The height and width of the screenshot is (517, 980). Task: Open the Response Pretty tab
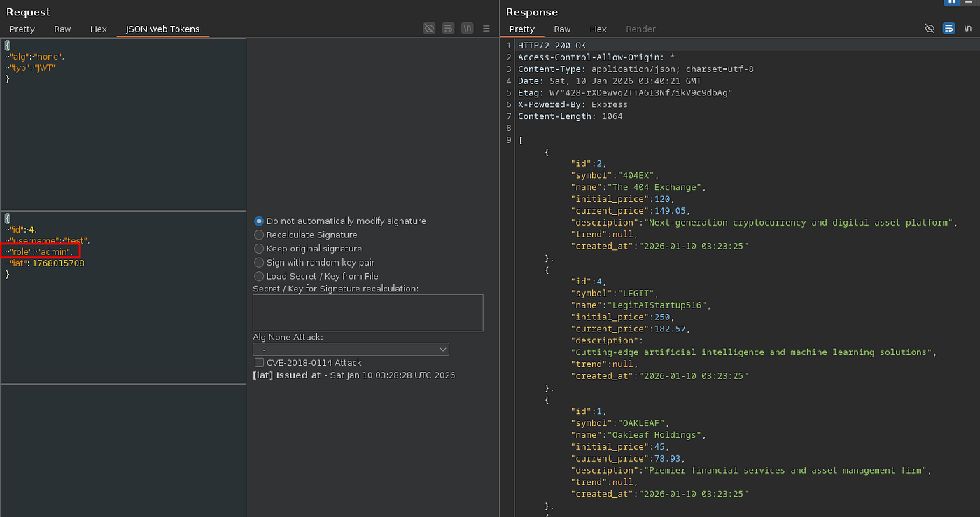tap(521, 29)
